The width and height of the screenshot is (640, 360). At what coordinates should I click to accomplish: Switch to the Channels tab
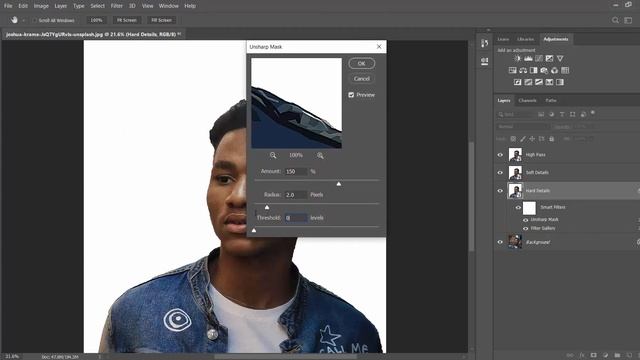tap(527, 100)
